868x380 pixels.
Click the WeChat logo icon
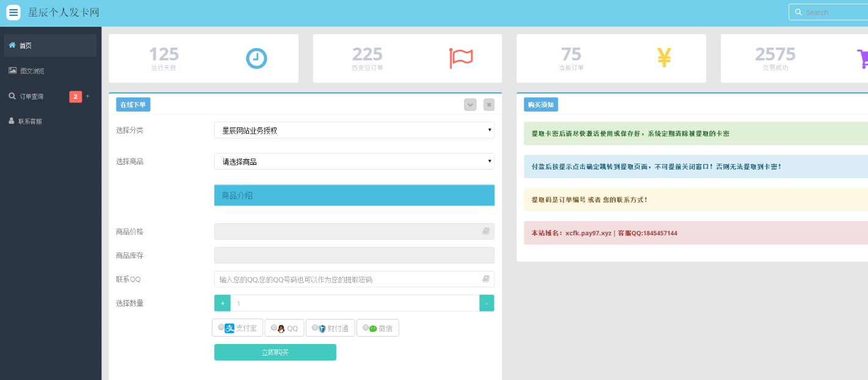pyautogui.click(x=373, y=328)
